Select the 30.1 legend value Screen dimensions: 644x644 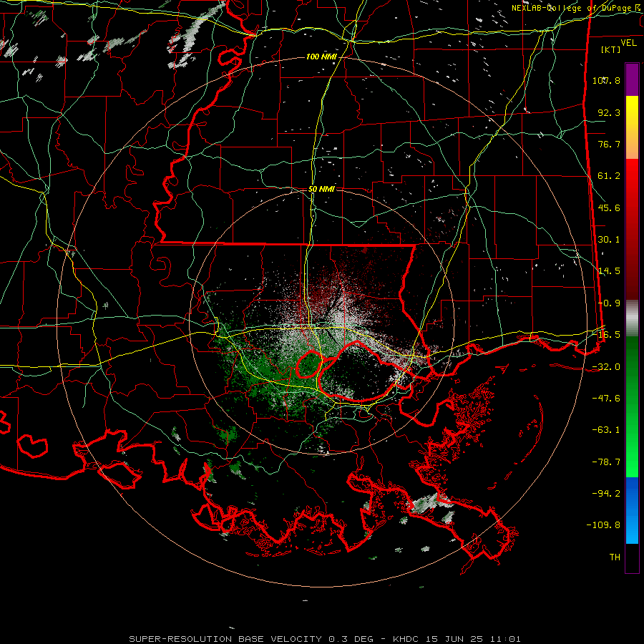coord(609,240)
